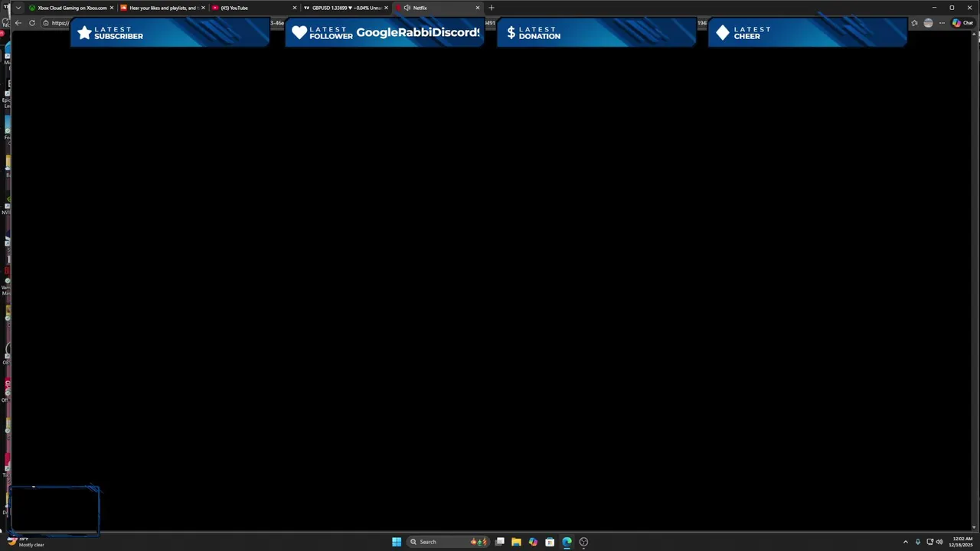Click the microphone tray icon
Image resolution: width=980 pixels, height=551 pixels.
pos(918,542)
